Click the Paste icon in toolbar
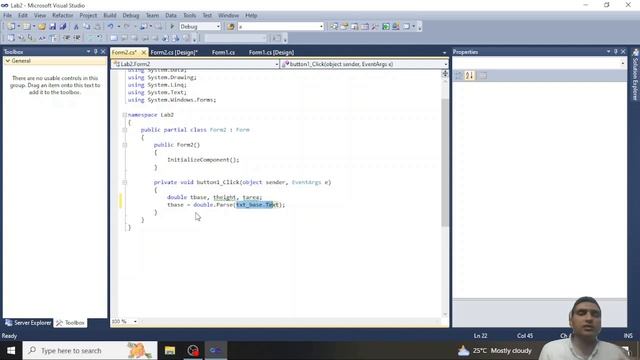 (98, 27)
